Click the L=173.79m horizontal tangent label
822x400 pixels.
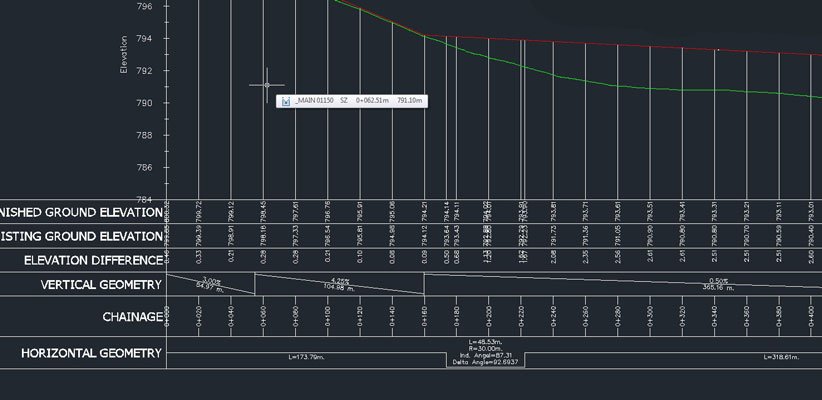300,357
